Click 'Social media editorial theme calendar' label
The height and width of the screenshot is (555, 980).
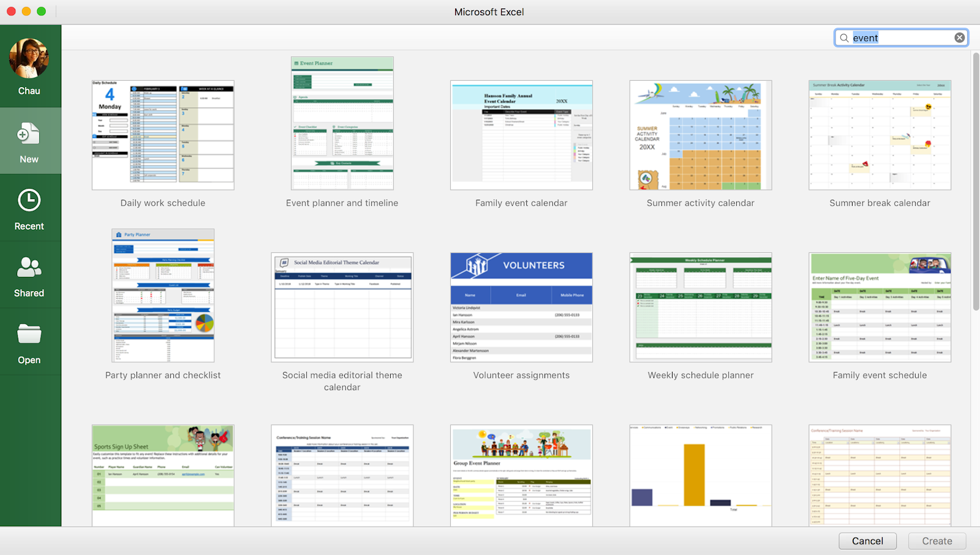coord(342,381)
